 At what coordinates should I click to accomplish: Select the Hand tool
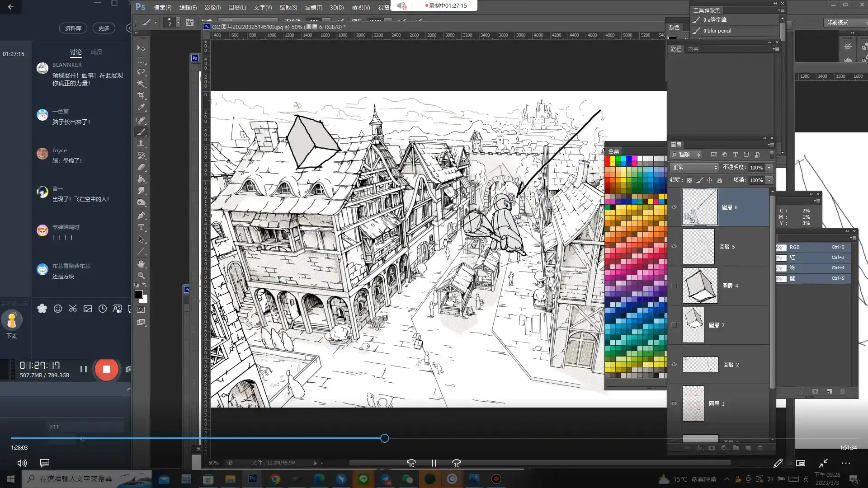pos(141,264)
